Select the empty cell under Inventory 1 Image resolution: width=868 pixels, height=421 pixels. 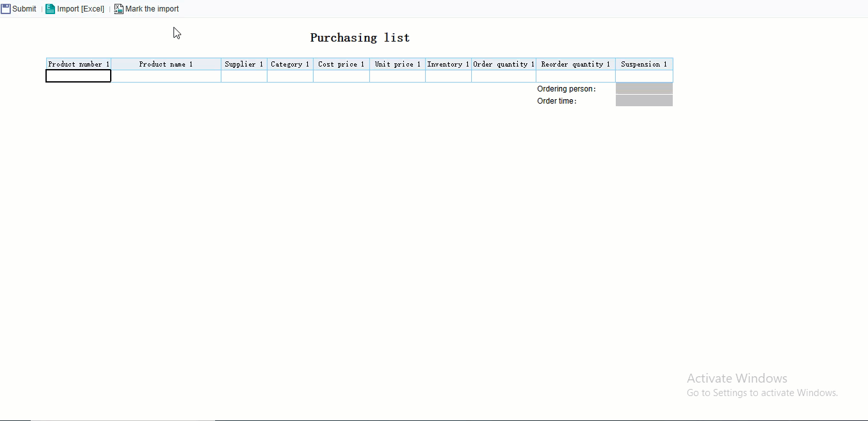pyautogui.click(x=448, y=76)
